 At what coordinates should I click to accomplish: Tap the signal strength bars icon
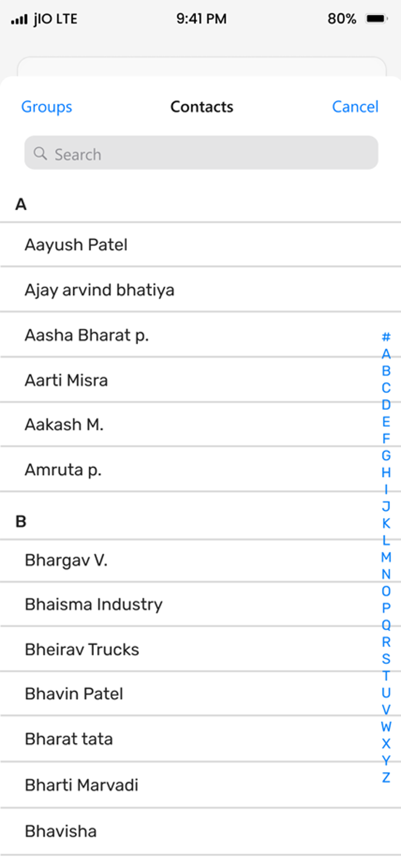[x=19, y=19]
